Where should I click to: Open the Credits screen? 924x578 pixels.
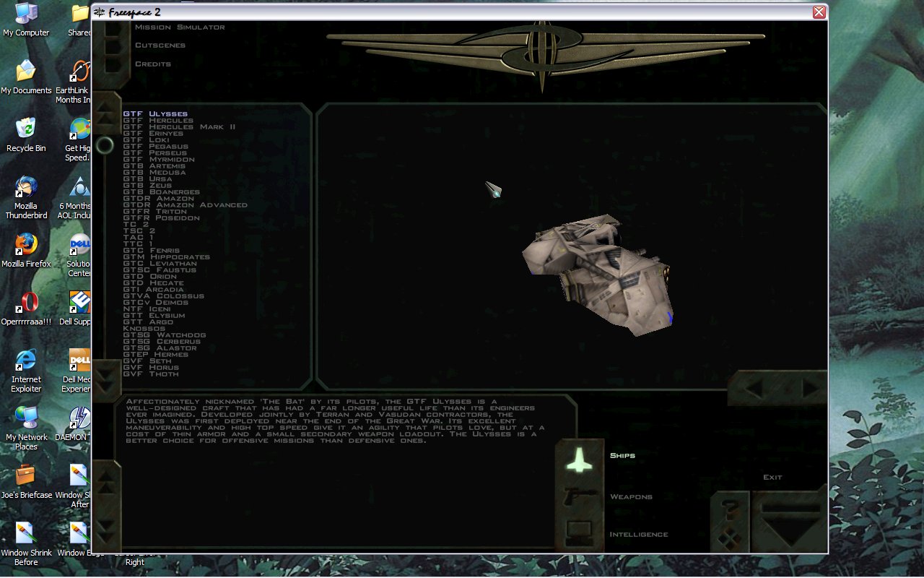(x=153, y=64)
